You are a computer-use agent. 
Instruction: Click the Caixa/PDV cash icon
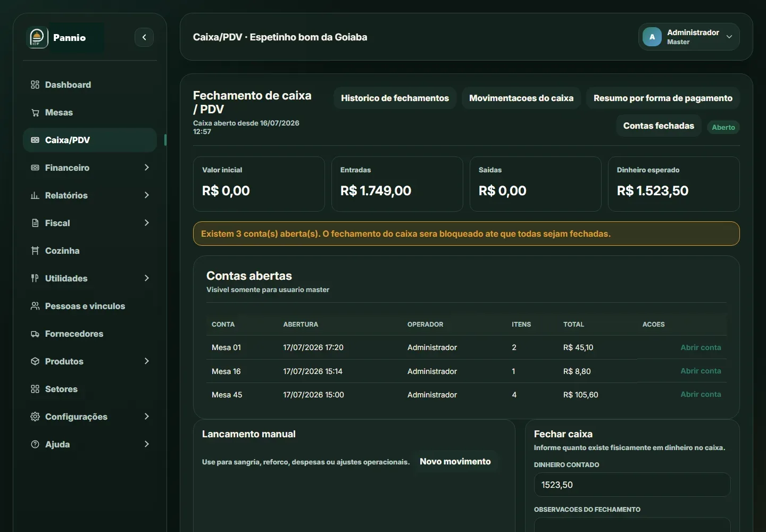coord(35,140)
